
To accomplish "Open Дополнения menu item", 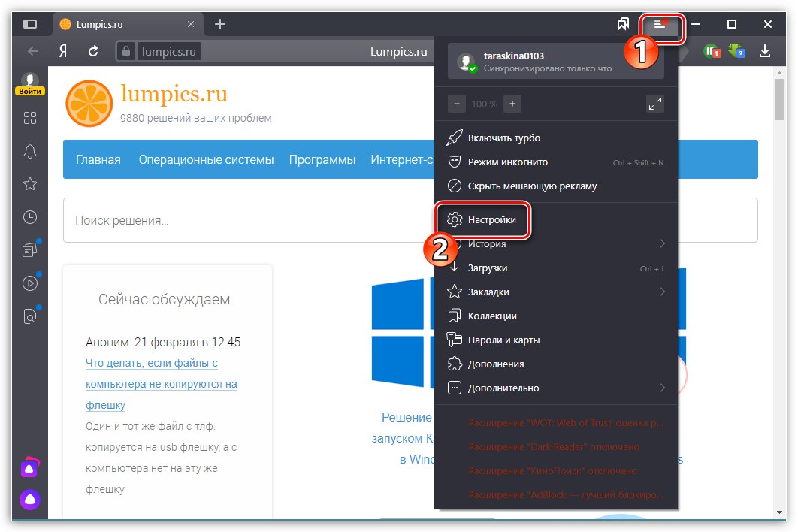I will click(556, 364).
